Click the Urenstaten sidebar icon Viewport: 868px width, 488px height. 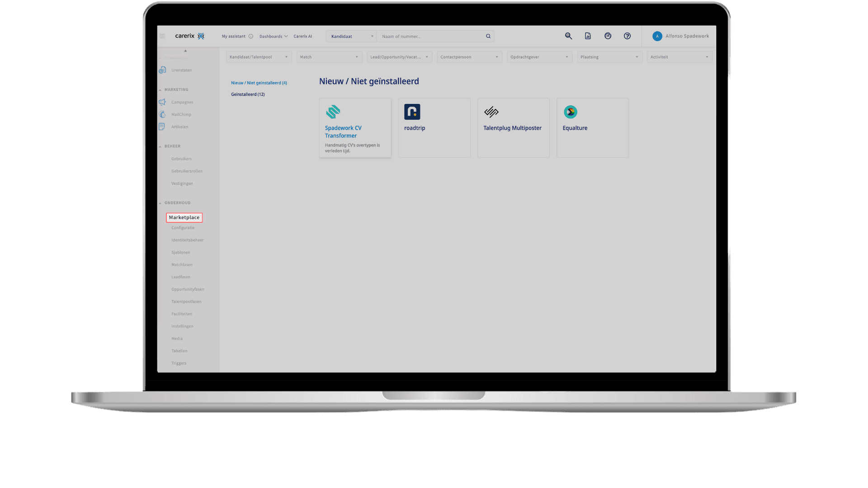click(x=162, y=70)
